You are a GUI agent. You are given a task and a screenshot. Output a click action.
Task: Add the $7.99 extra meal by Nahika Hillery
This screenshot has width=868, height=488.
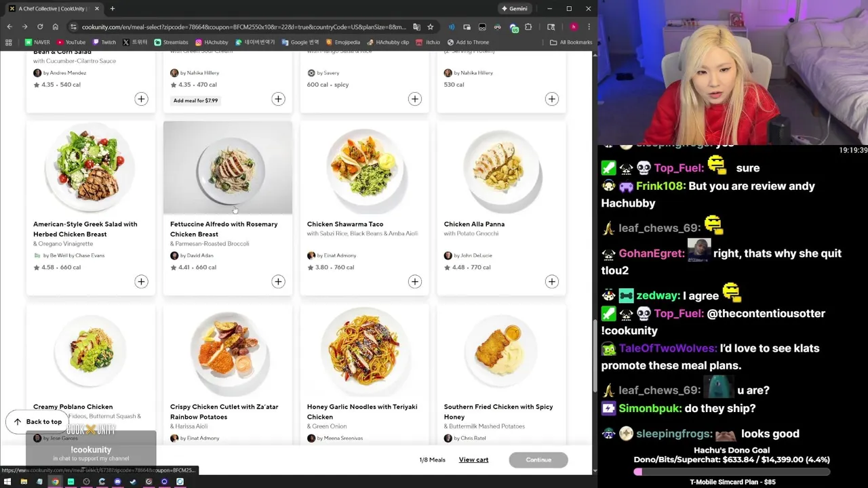coord(278,99)
